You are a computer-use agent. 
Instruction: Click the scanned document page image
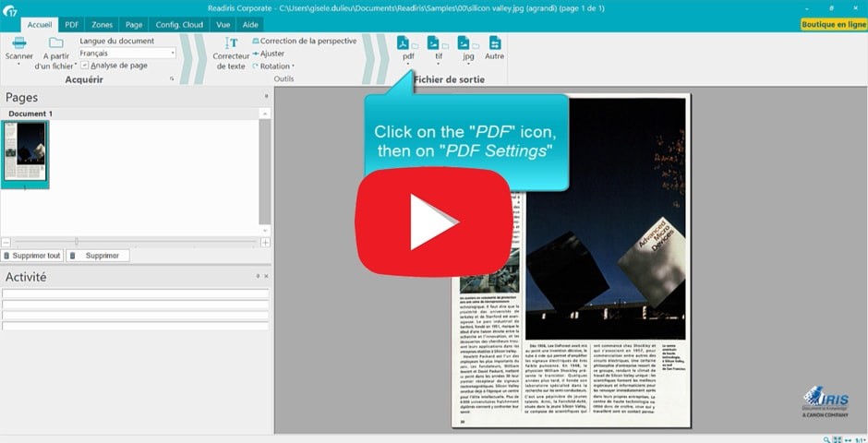[x=571, y=260]
